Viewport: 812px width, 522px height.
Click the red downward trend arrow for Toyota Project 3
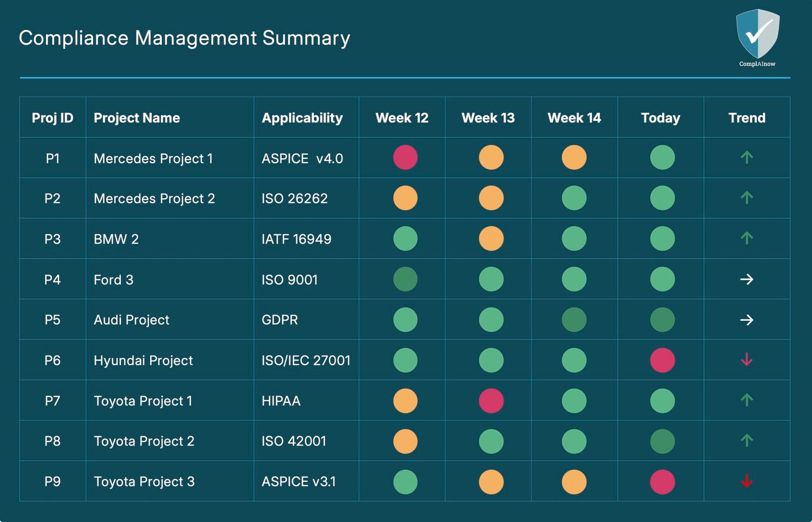(x=746, y=481)
